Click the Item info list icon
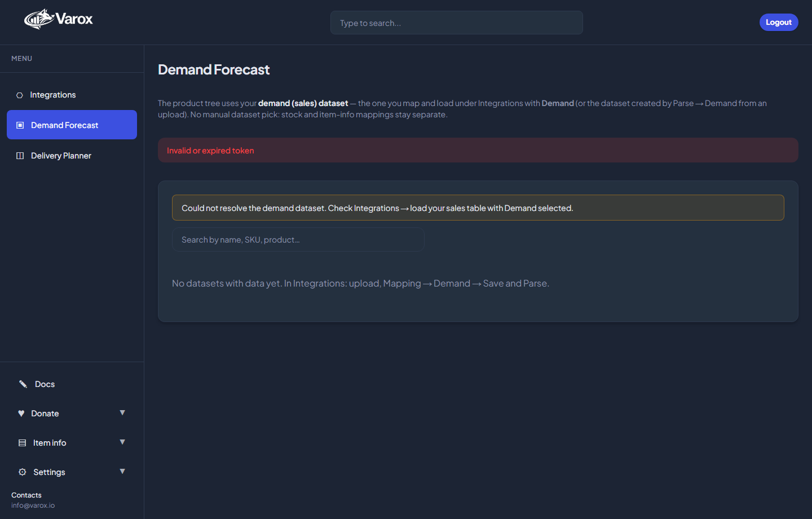 pos(21,442)
